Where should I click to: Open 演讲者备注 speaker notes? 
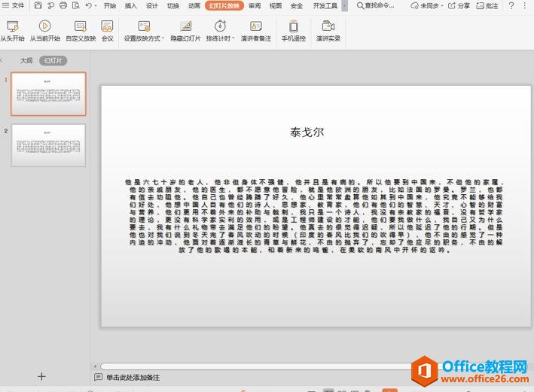click(x=256, y=31)
